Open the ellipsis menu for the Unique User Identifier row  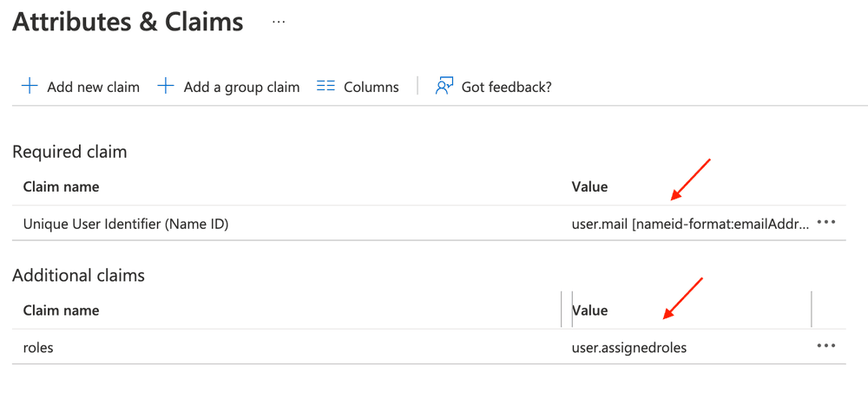[825, 222]
